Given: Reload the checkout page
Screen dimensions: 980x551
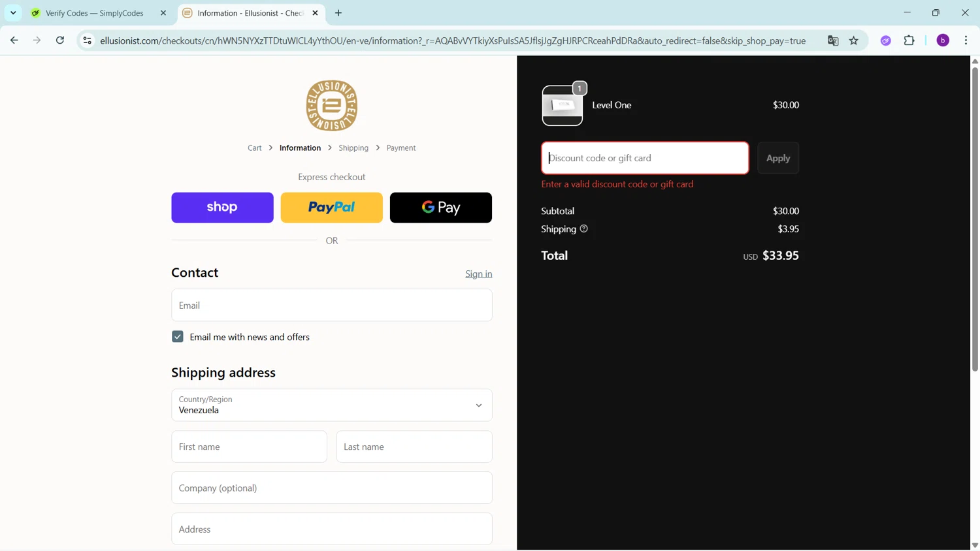Looking at the screenshot, I should [60, 40].
